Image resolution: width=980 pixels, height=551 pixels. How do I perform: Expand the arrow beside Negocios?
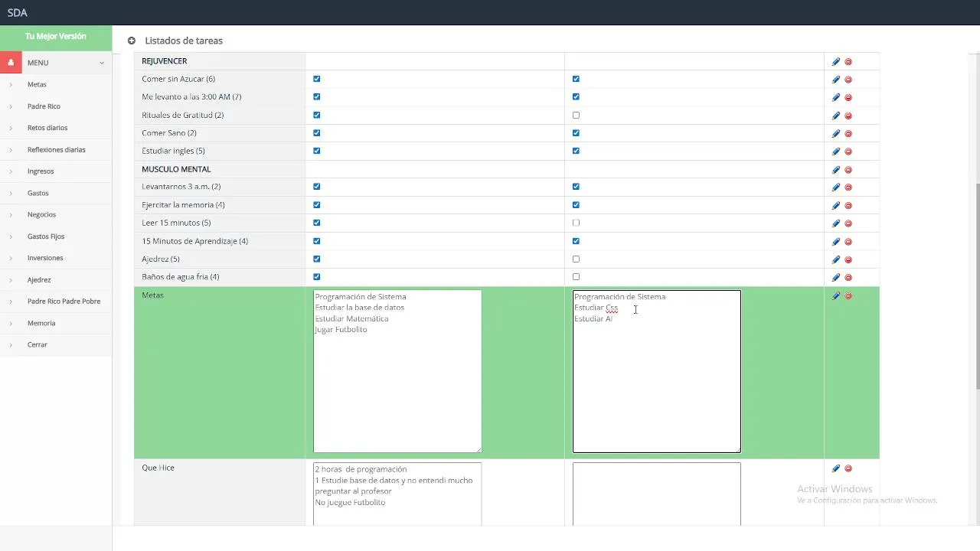click(11, 215)
